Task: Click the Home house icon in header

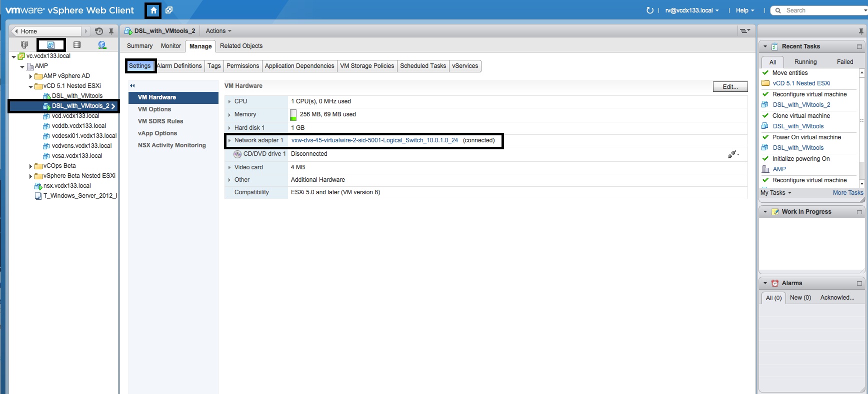Action: coord(153,10)
